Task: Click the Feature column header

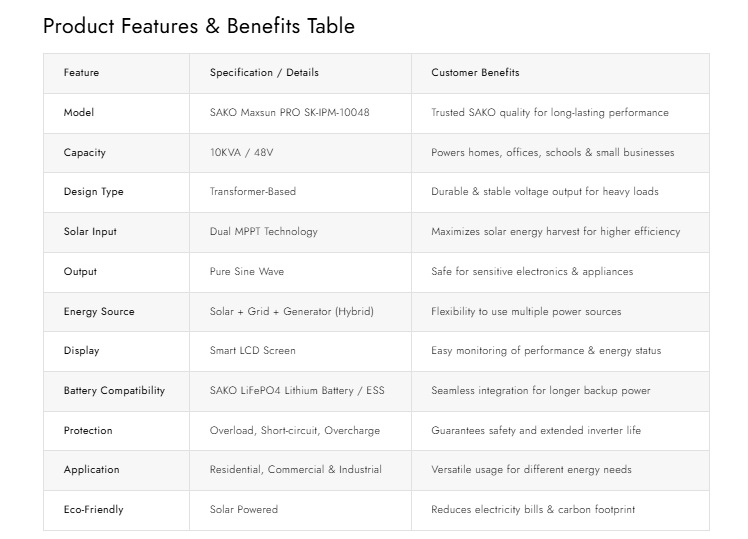Action: [x=81, y=73]
